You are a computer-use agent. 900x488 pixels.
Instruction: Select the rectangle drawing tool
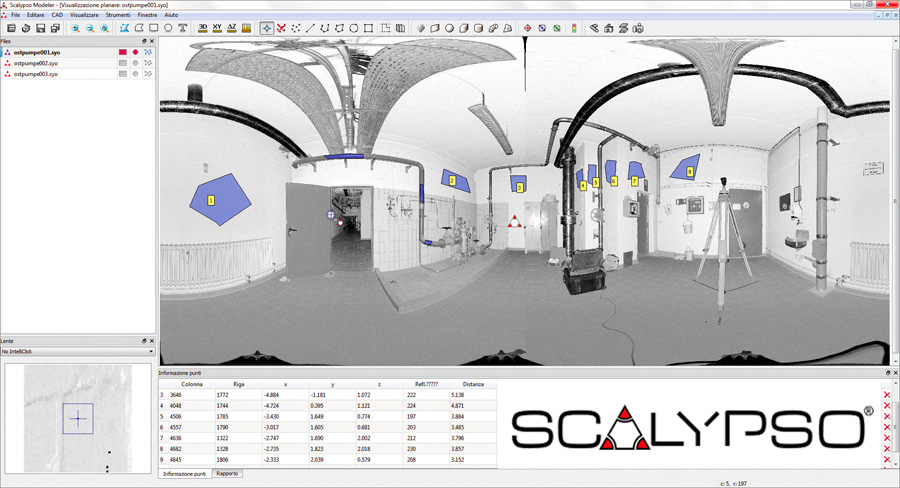point(154,28)
